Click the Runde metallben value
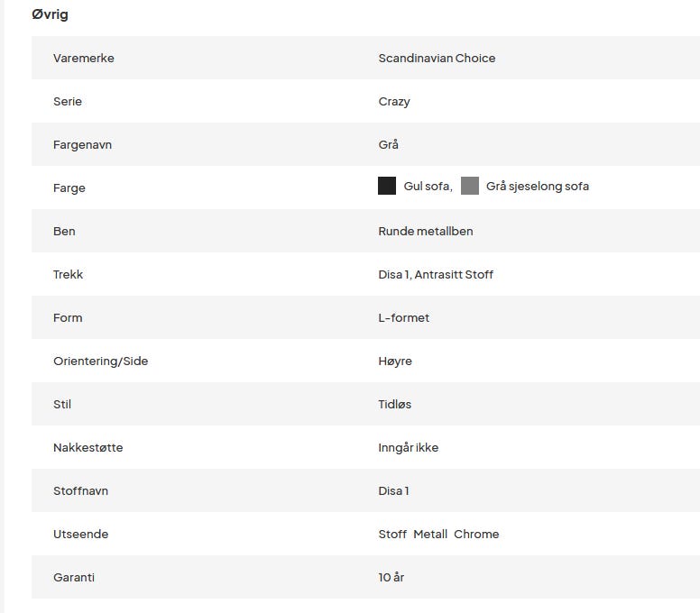Image resolution: width=700 pixels, height=613 pixels. coord(426,232)
